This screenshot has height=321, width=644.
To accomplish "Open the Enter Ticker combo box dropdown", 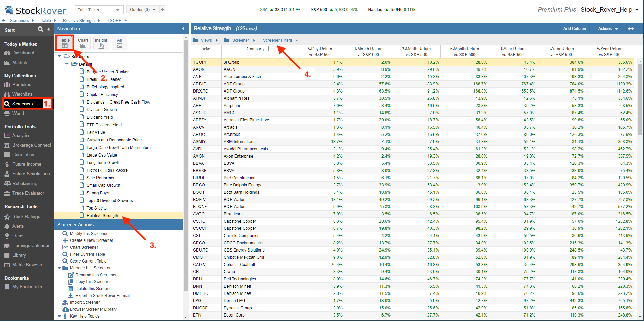I will click(118, 10).
